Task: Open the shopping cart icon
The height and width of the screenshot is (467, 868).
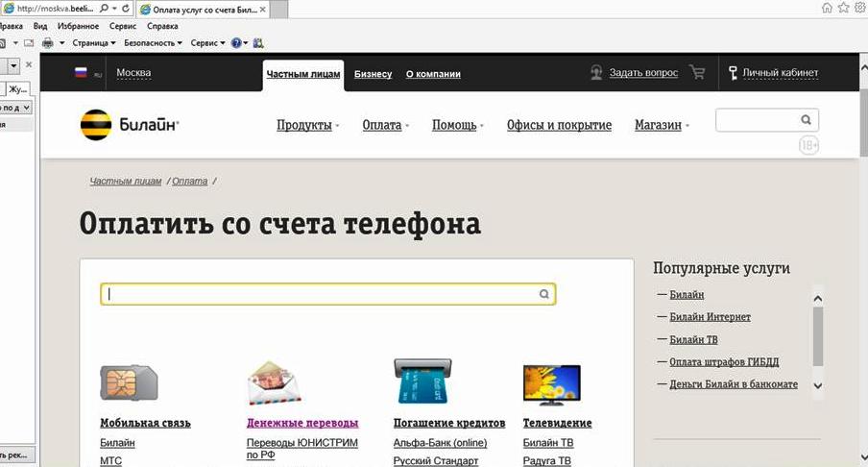Action: pos(697,73)
